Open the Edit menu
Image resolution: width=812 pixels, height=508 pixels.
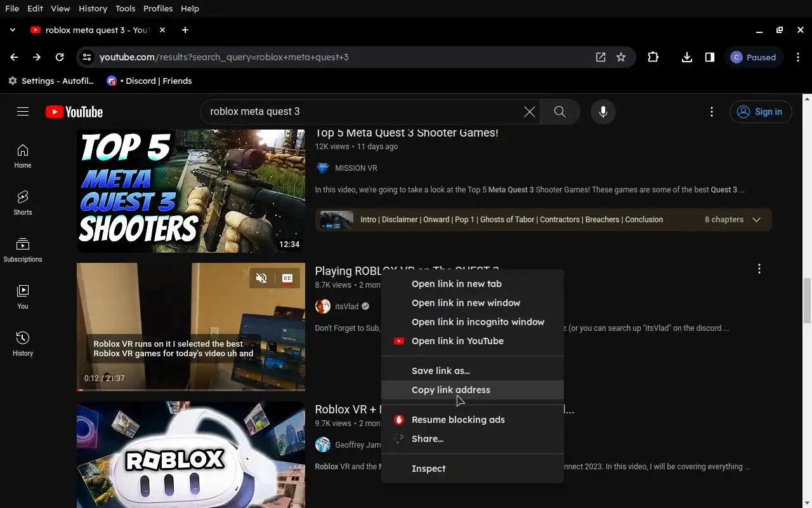(35, 8)
